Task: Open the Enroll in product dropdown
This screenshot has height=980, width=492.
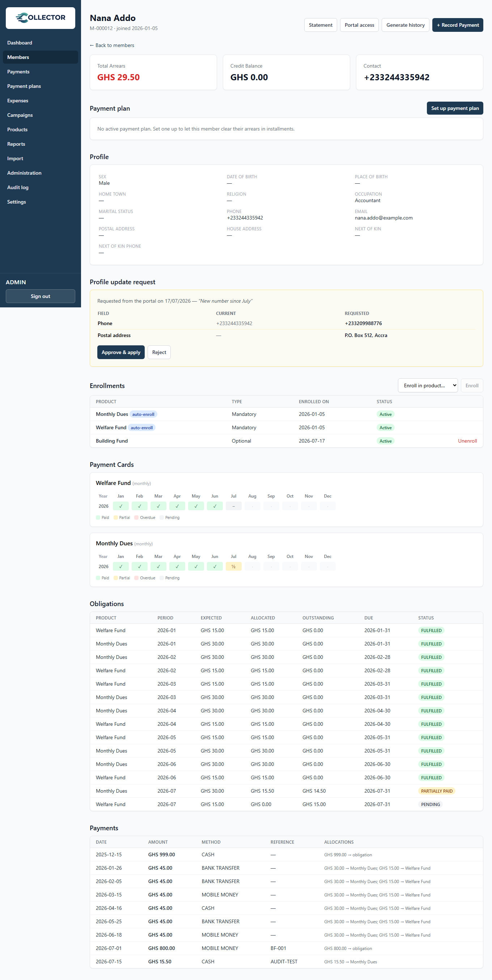Action: 428,385
